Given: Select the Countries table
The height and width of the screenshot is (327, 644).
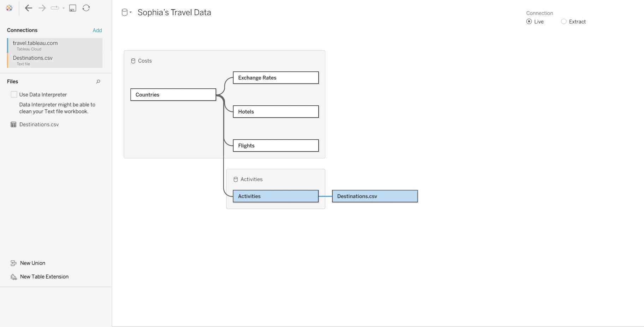Looking at the screenshot, I should pyautogui.click(x=173, y=95).
